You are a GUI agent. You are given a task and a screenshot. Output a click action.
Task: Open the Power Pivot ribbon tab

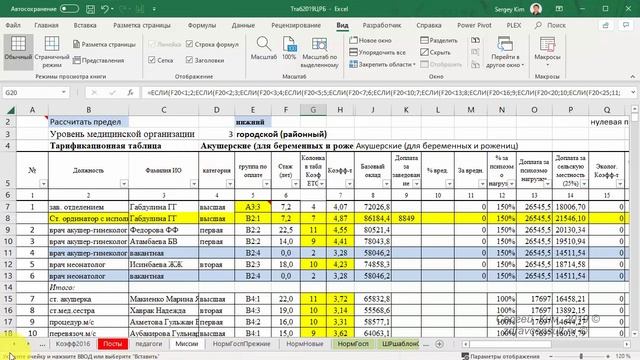(474, 25)
